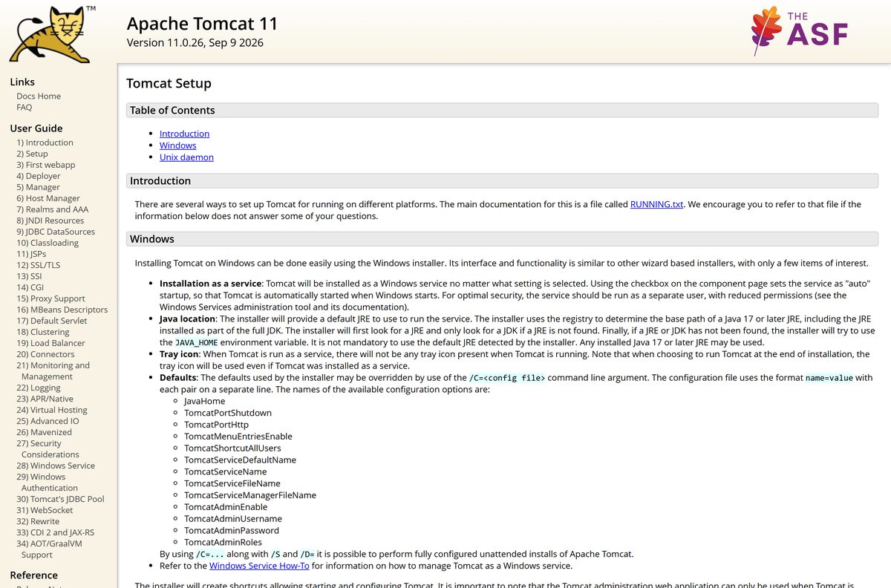Click TomcatPortShutdown in options list
This screenshot has height=588, width=891.
(228, 413)
